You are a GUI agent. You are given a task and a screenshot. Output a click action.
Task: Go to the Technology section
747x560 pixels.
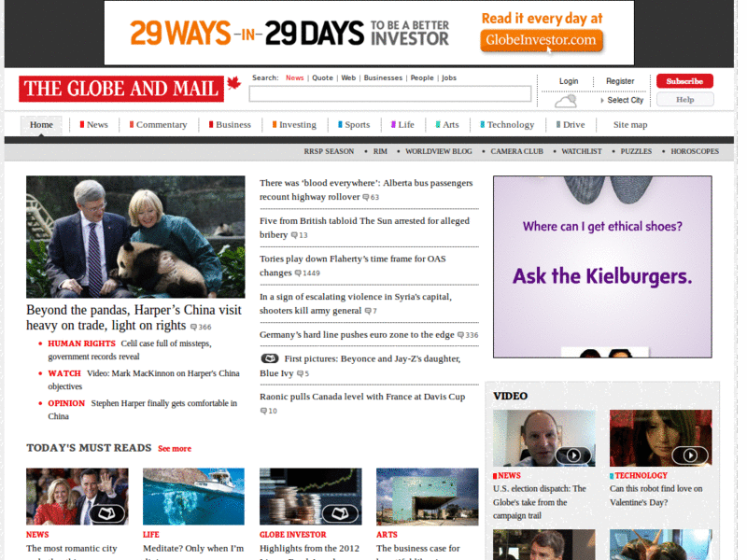pyautogui.click(x=507, y=125)
